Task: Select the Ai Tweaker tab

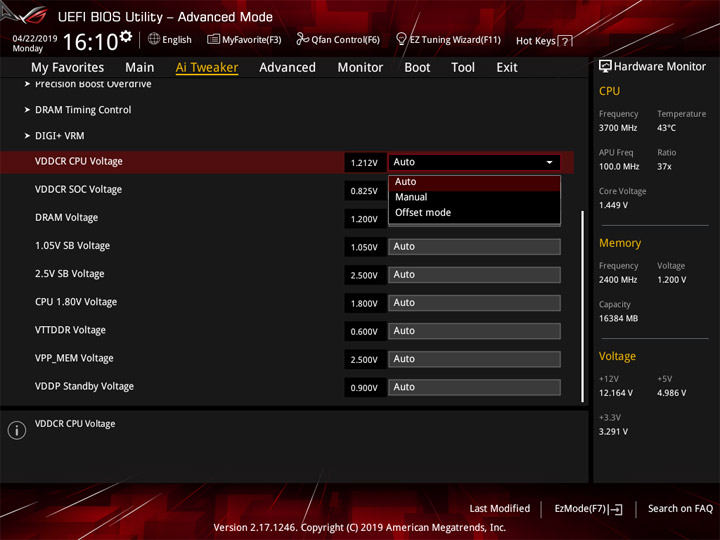Action: pos(207,68)
